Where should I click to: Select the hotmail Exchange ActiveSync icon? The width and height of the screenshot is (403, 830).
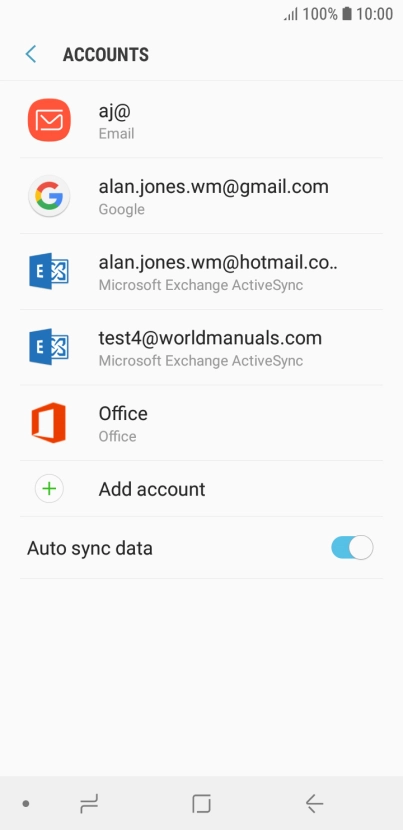[49, 272]
